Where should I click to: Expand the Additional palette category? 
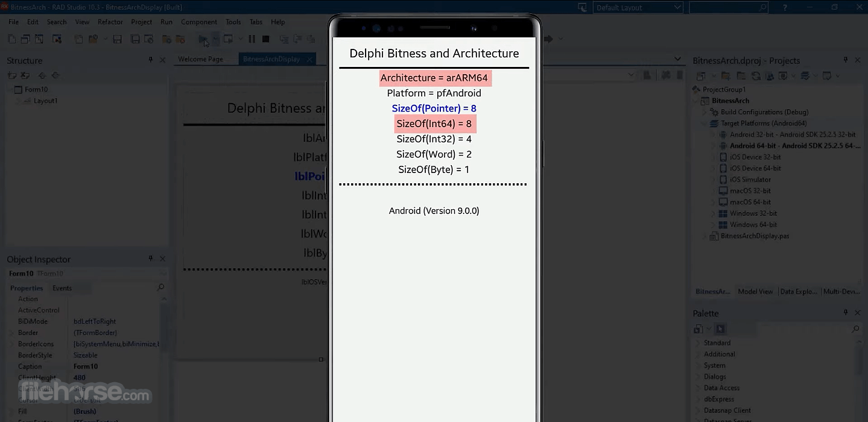click(x=698, y=354)
